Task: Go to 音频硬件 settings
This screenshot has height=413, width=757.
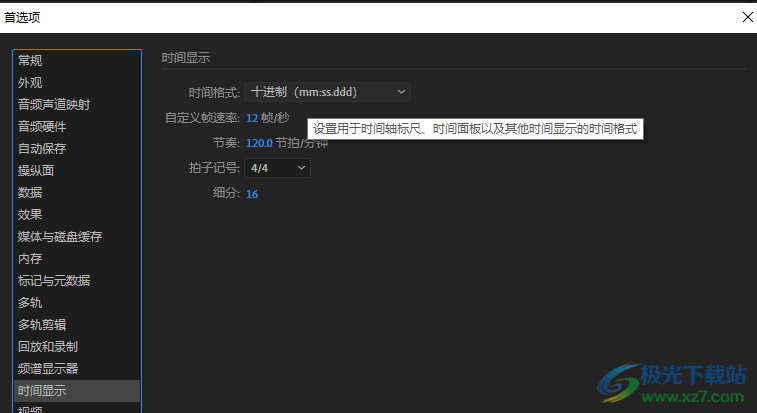Action: click(x=42, y=127)
